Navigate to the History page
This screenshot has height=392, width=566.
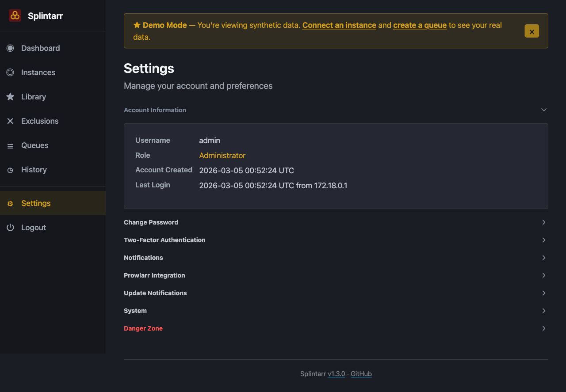(34, 170)
